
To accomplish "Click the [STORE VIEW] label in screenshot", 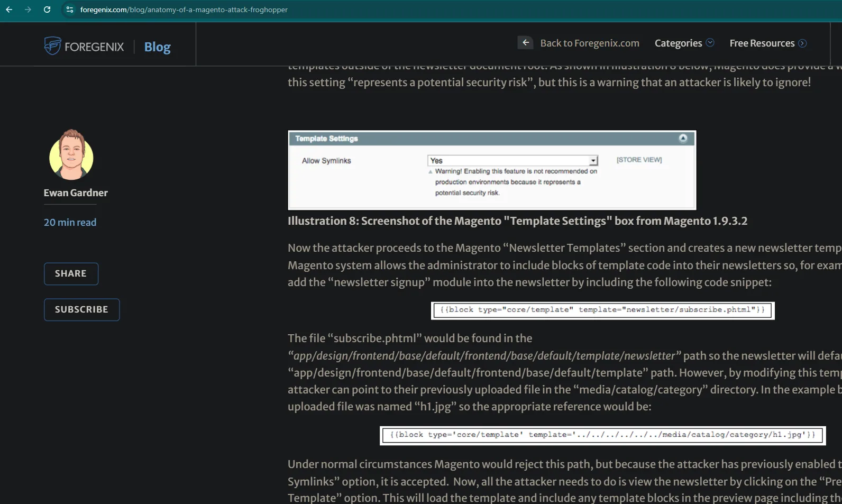I will coord(639,160).
